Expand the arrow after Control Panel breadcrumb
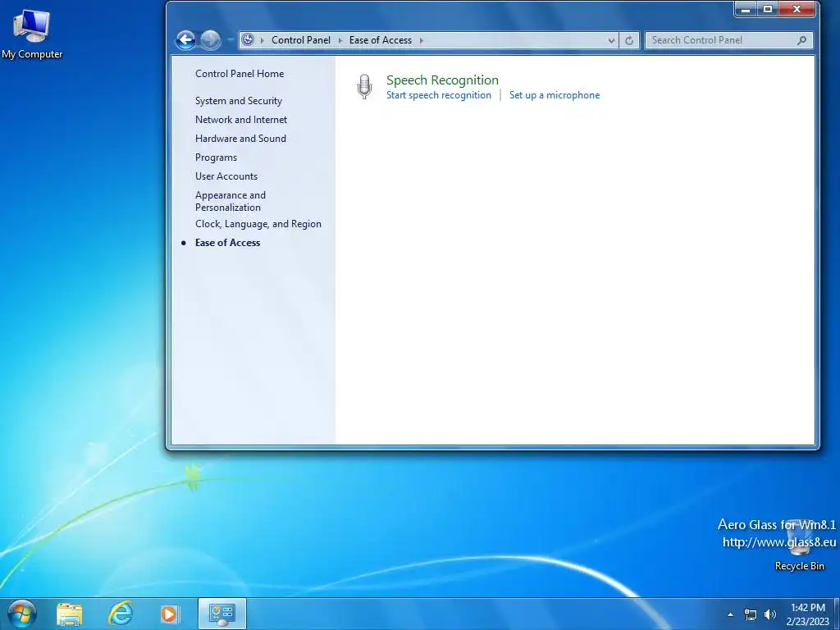 (340, 40)
